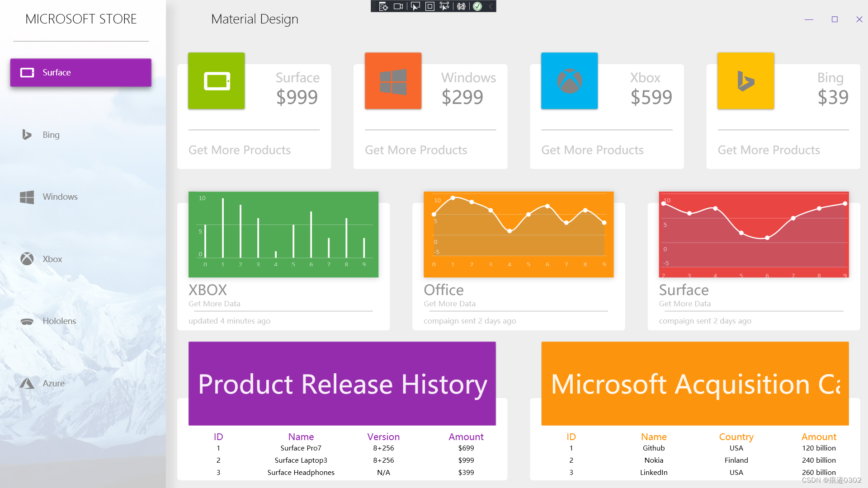Click the blue Xbox logo tile
868x488 pixels.
coord(569,81)
